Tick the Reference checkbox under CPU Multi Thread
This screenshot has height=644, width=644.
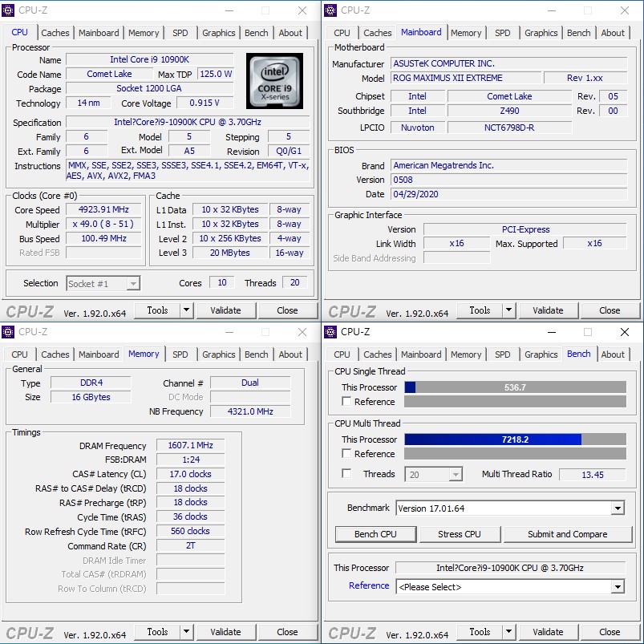point(346,453)
